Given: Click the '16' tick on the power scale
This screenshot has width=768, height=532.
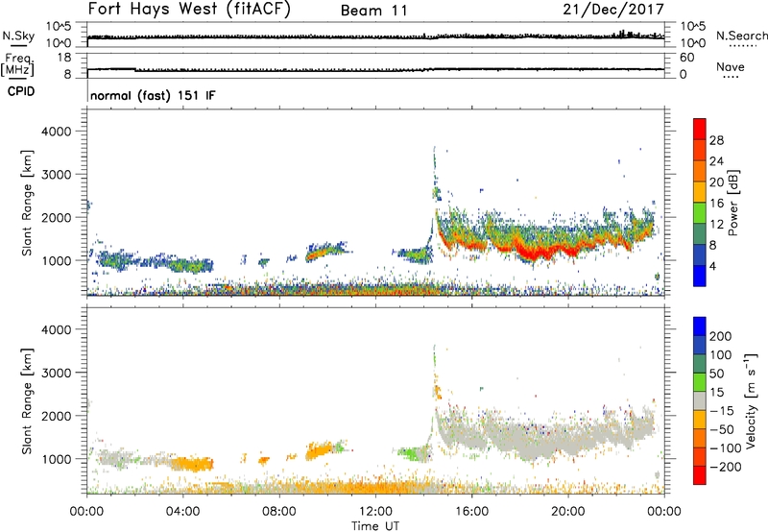Looking at the screenshot, I should click(716, 204).
